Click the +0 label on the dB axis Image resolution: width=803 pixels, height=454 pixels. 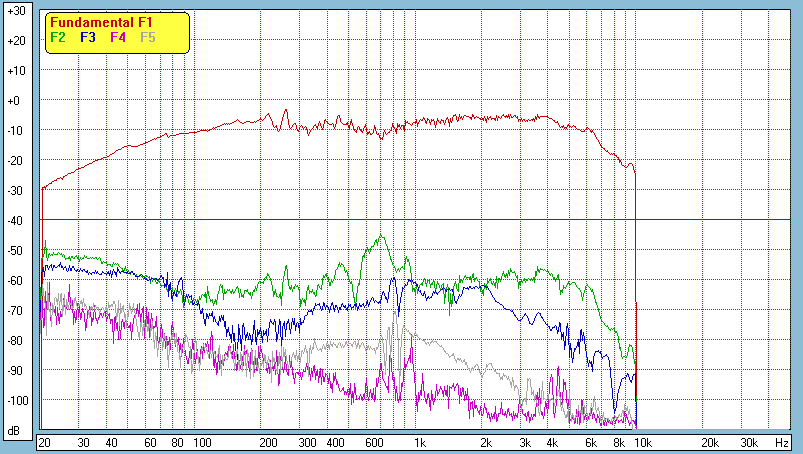tap(15, 101)
